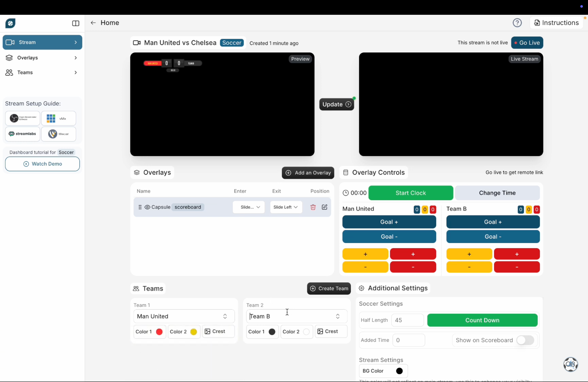Screen dimensions: 588x382
Task: Expand the Overlays sidebar section
Action: [42, 58]
